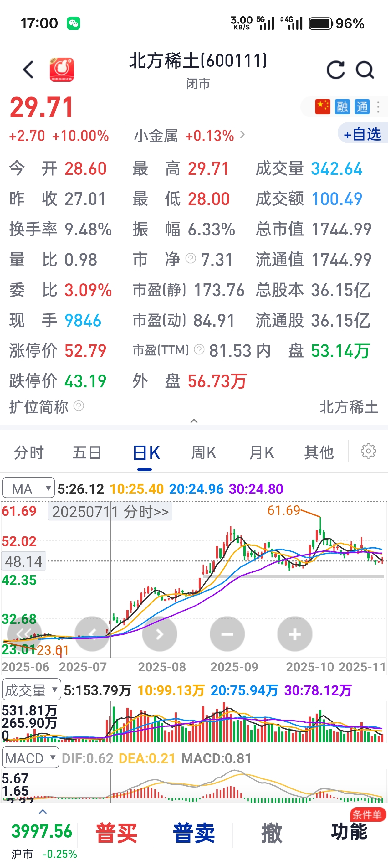Tap 涨停价 value 52.79

pyautogui.click(x=85, y=350)
